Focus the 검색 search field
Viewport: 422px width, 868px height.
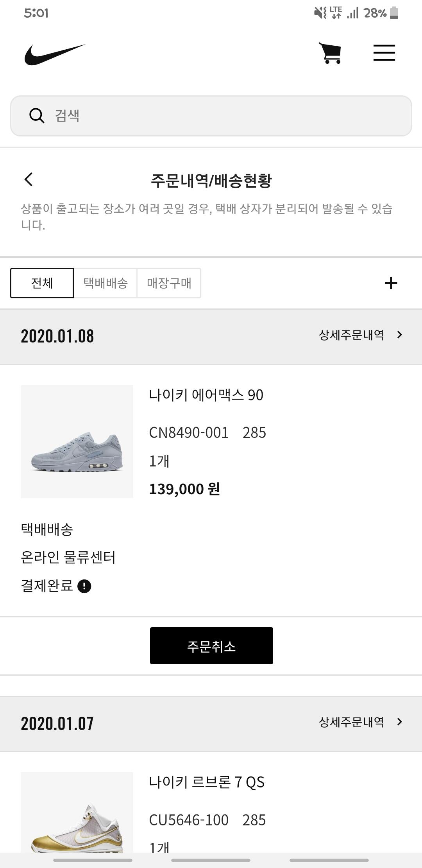[227, 116]
